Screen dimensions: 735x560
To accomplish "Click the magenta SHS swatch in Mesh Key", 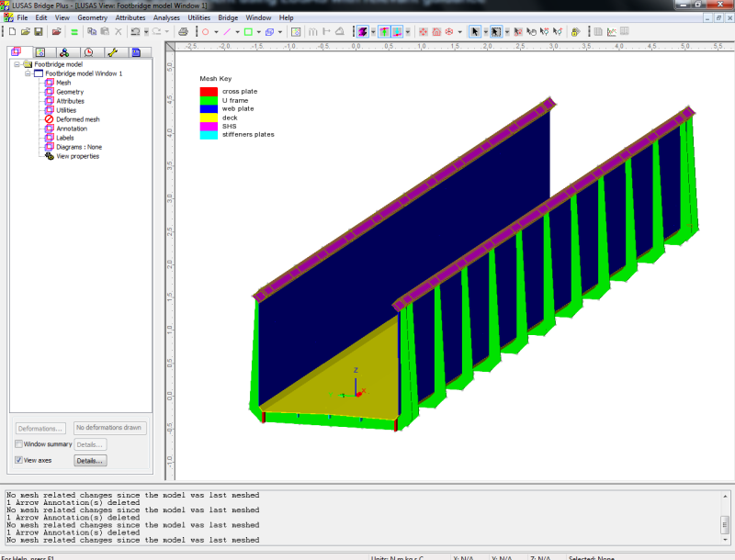I will [x=209, y=127].
